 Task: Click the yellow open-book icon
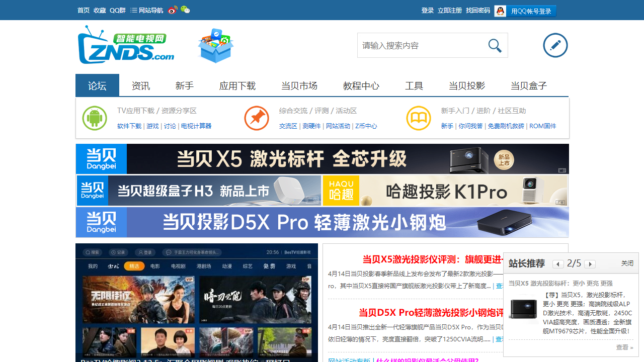[419, 119]
